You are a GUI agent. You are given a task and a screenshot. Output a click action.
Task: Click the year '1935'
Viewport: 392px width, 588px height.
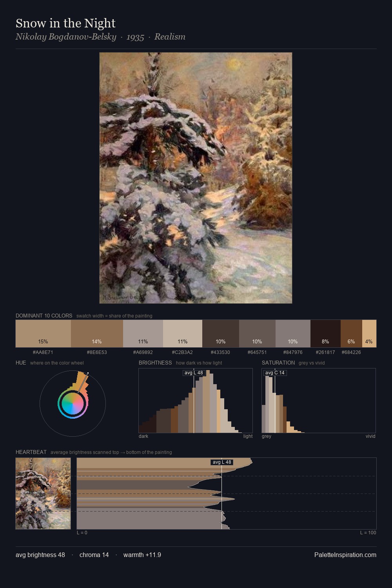coord(135,37)
